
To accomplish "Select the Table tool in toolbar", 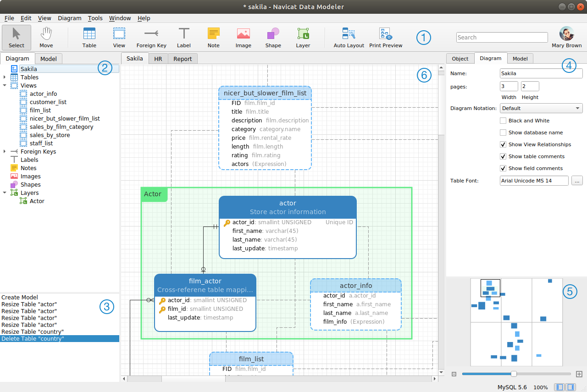I will click(x=89, y=37).
